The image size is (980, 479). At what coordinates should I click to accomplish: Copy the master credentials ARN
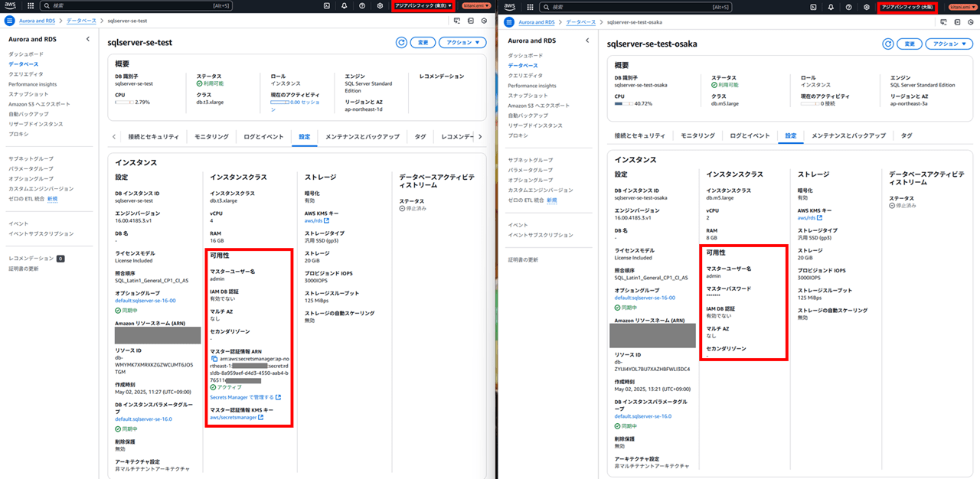pos(215,358)
